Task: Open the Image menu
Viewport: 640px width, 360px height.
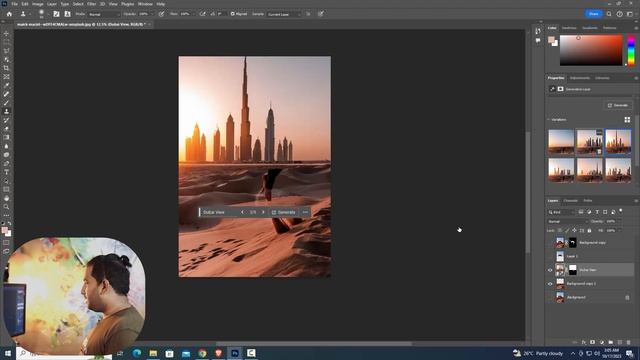Action: click(38, 4)
